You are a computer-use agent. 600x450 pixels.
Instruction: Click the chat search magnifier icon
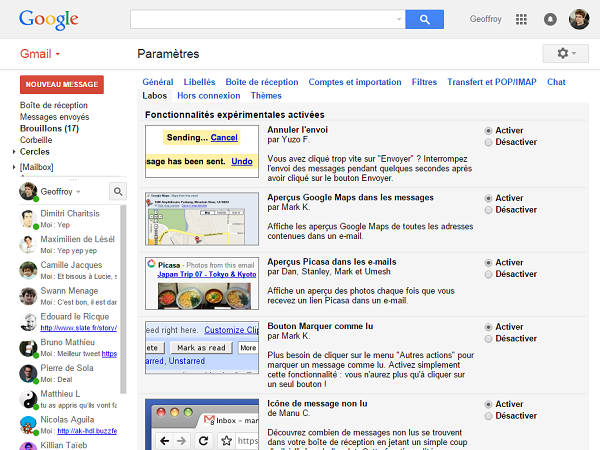(x=118, y=191)
